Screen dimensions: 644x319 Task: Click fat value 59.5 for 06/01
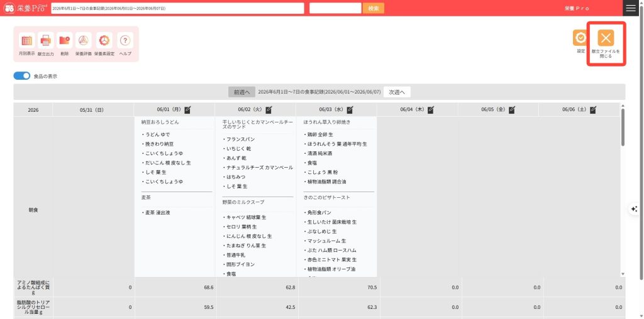click(209, 306)
